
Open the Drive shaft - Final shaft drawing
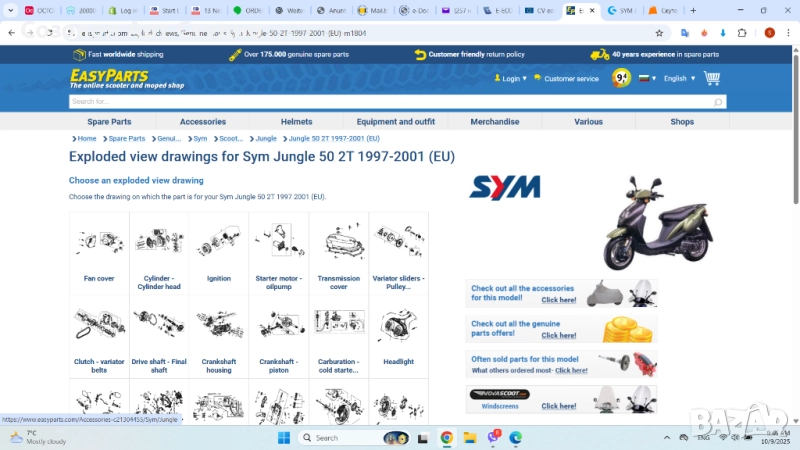[159, 337]
